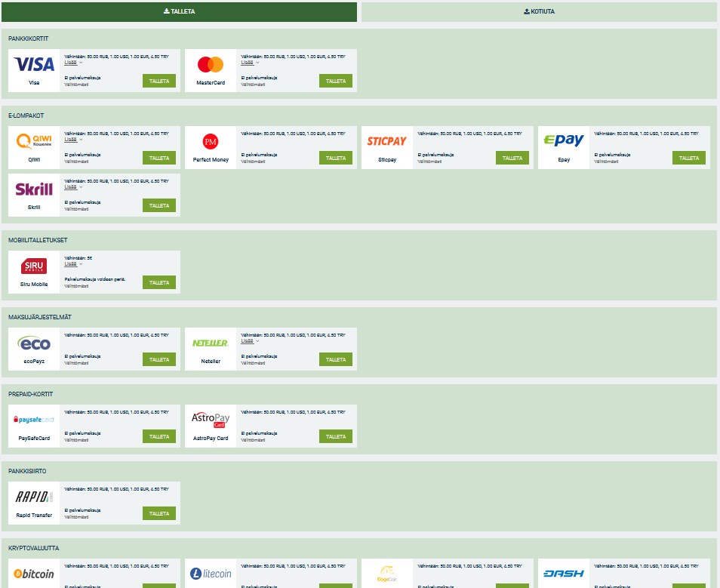
Task: Expand Lisää details under Siru Mobile
Action: 73,264
